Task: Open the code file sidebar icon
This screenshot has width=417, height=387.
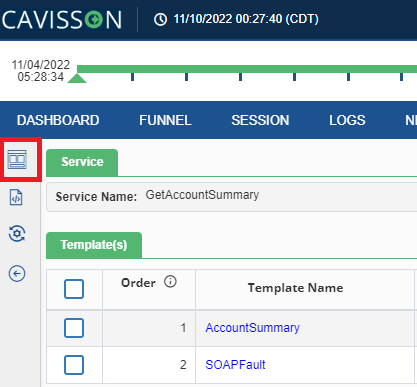Action: coord(16,197)
